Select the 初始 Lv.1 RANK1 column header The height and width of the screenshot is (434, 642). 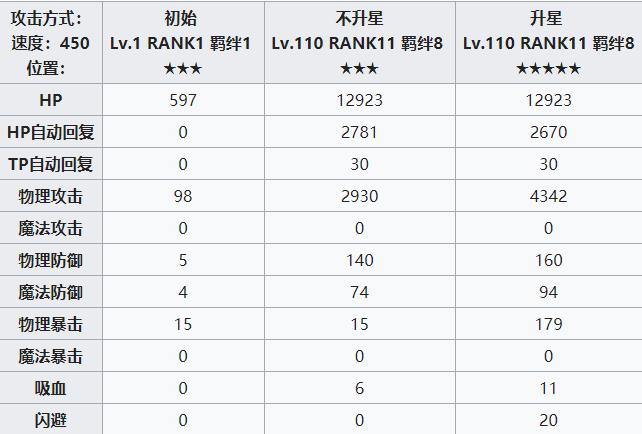click(x=183, y=43)
